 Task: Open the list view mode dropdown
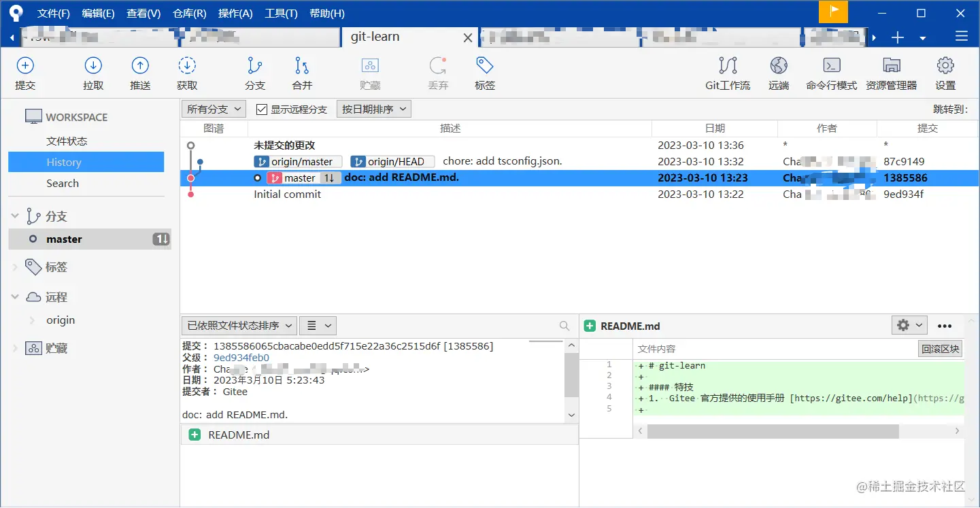318,326
